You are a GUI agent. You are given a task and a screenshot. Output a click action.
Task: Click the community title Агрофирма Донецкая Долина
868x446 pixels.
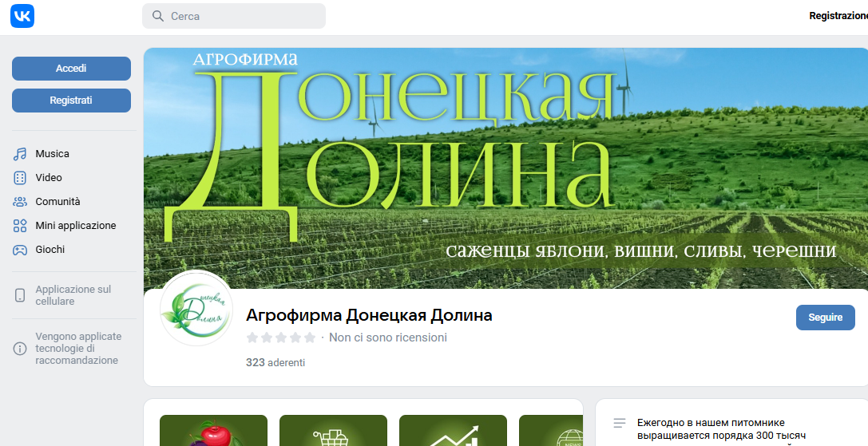[369, 315]
